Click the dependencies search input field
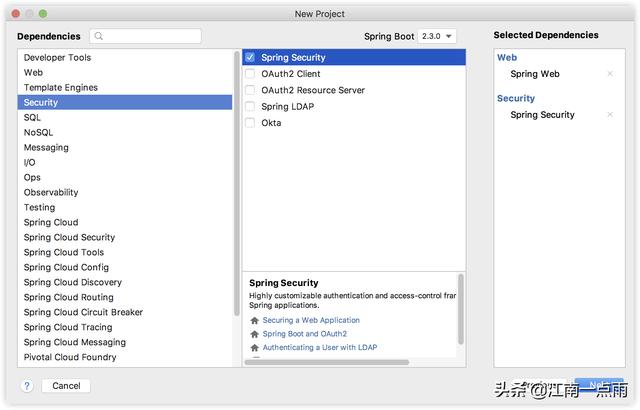640x410 pixels. click(x=146, y=36)
